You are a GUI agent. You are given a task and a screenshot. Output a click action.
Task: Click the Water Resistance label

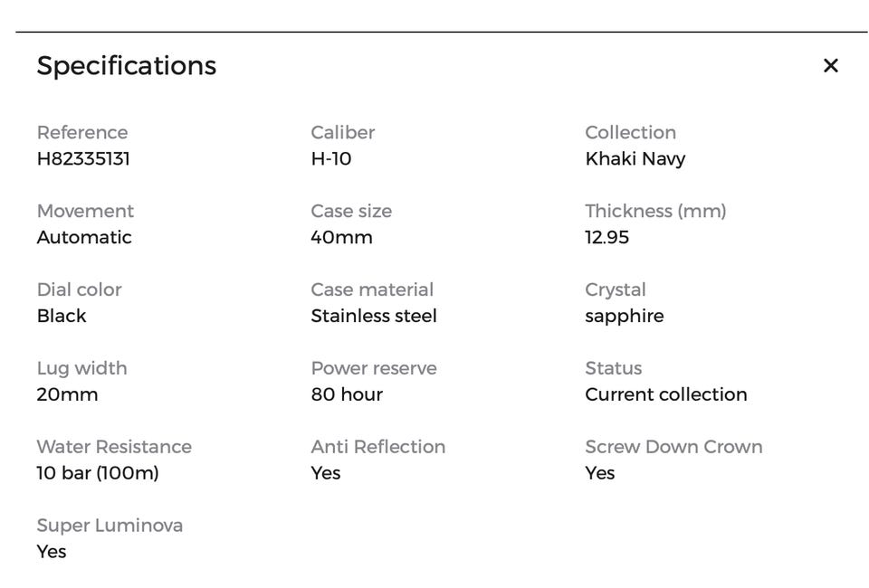[114, 447]
